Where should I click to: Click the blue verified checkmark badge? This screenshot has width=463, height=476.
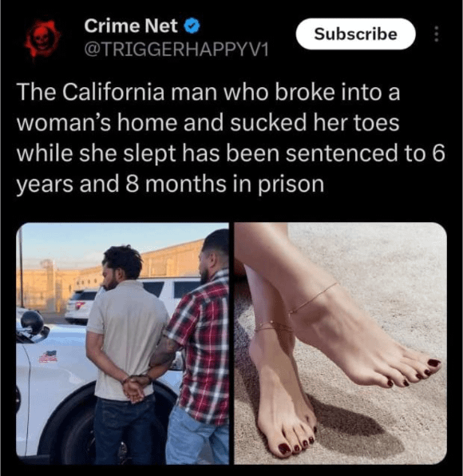(x=192, y=26)
